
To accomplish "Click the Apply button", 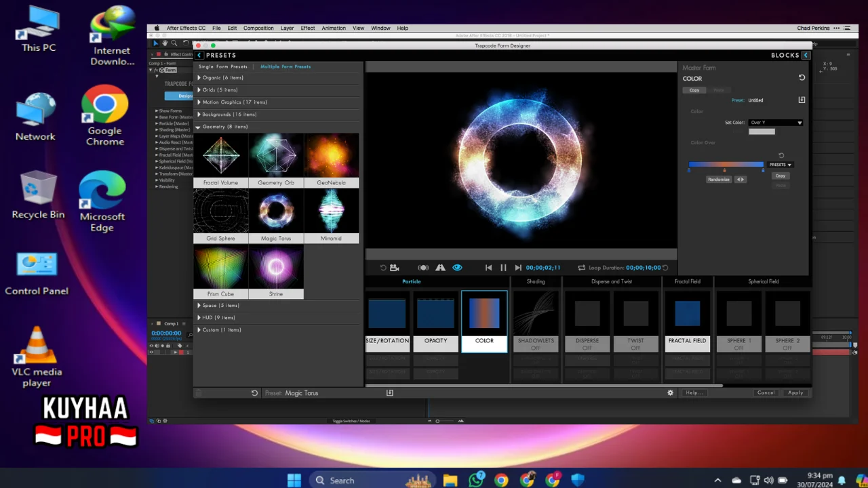I will click(795, 392).
